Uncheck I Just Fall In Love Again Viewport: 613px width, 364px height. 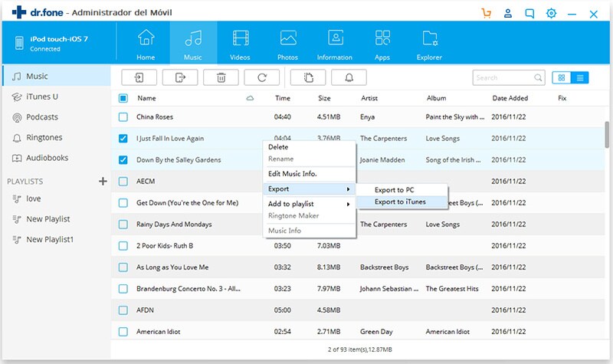point(123,139)
